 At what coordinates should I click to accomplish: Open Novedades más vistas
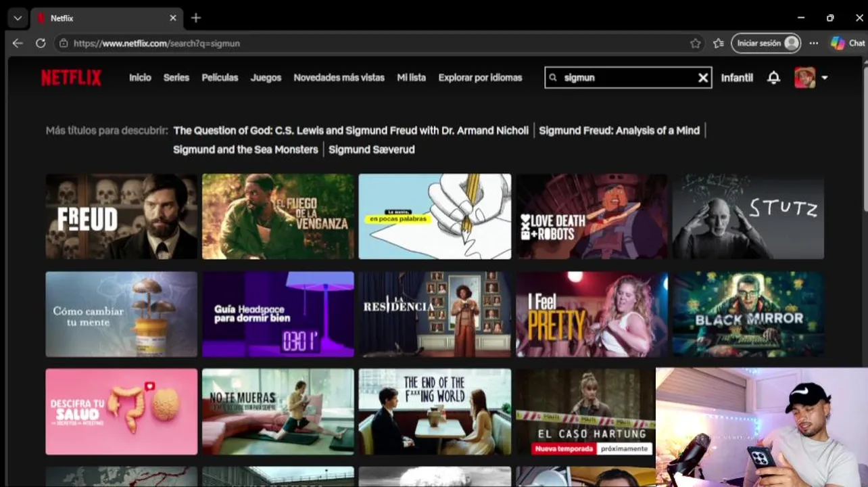339,78
